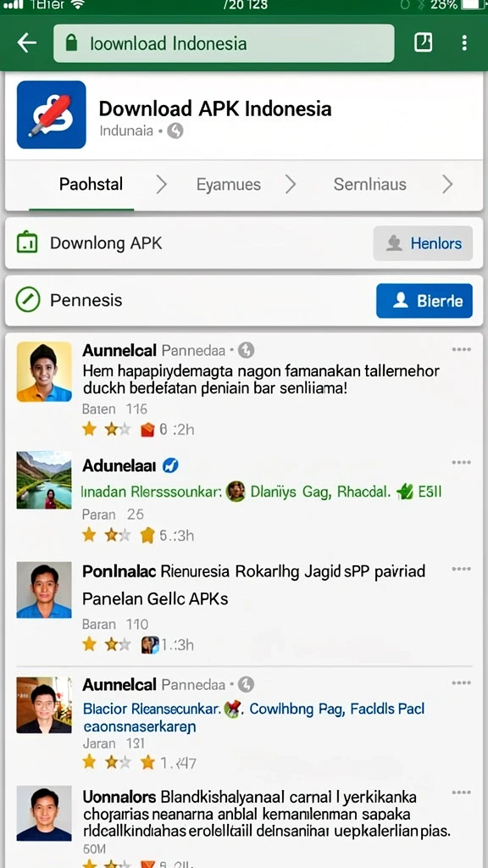
Task: Open more options for the 'Ponlnalac' review
Action: pyautogui.click(x=461, y=569)
